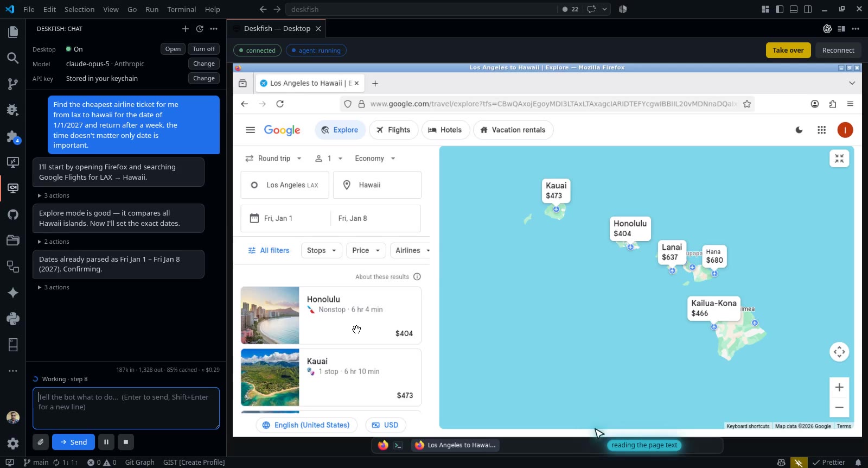Open the Stops filter dropdown
Image resolution: width=868 pixels, height=468 pixels.
[x=322, y=250]
